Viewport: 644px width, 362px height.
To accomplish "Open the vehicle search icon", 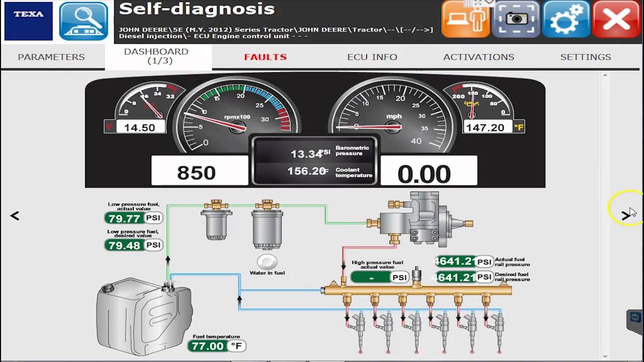I will 83,21.
